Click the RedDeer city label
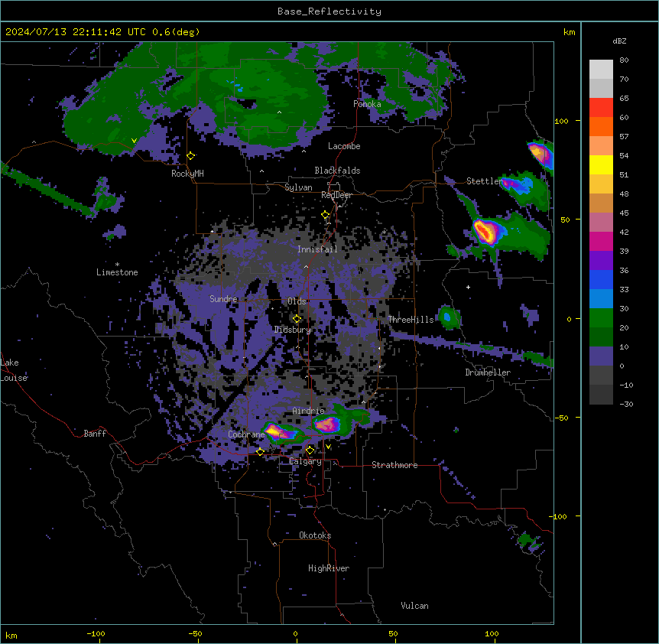Screen dimensions: 659x644 coord(336,195)
